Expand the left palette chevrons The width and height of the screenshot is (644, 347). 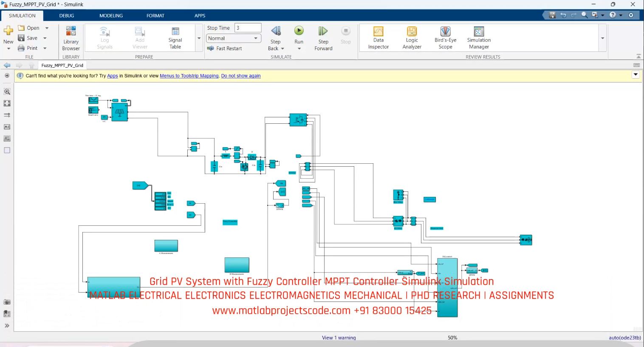[7, 326]
